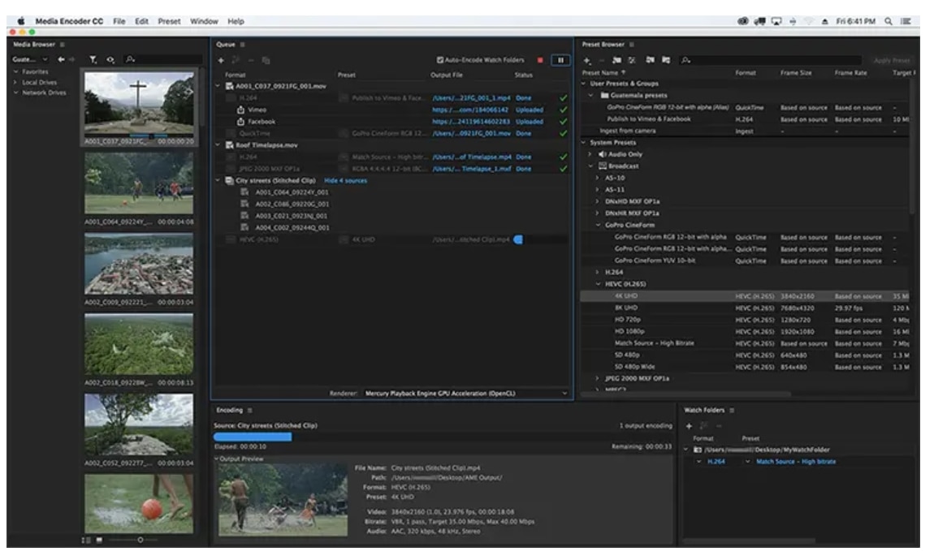Open Watch Folders panel menu
The image size is (934, 560).
pyautogui.click(x=732, y=410)
